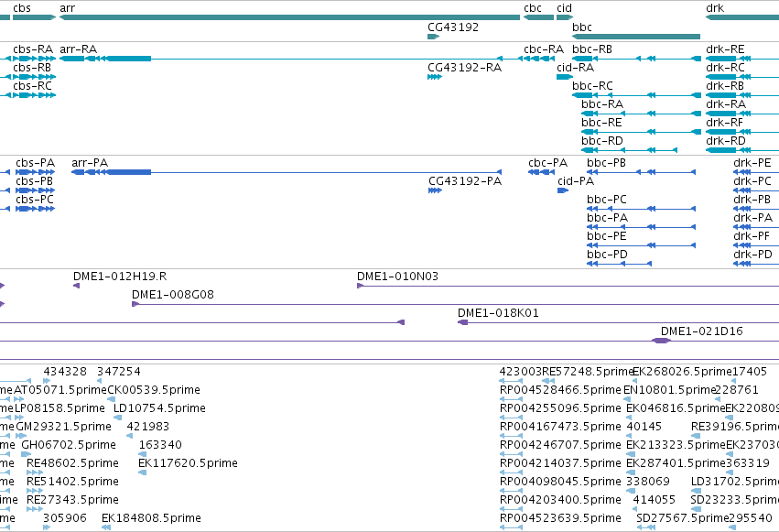Viewport: 779px width, 532px height.
Task: Select the cid-PA protein glyph
Action: [563, 190]
